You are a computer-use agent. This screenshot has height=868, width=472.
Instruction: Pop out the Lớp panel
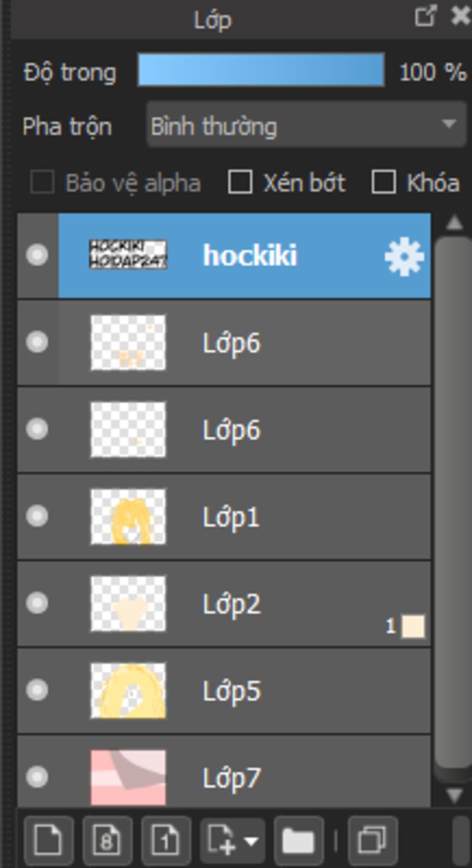425,17
